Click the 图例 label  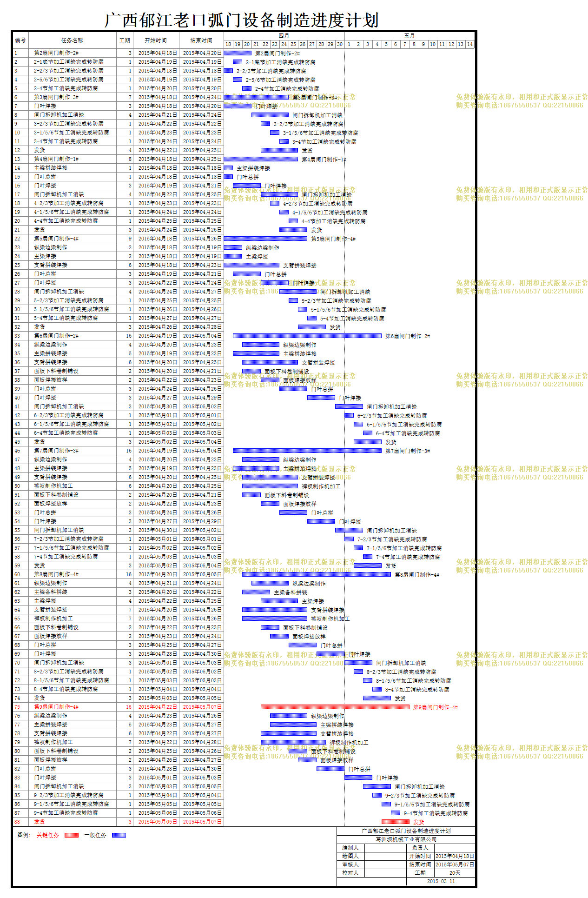[x=24, y=835]
